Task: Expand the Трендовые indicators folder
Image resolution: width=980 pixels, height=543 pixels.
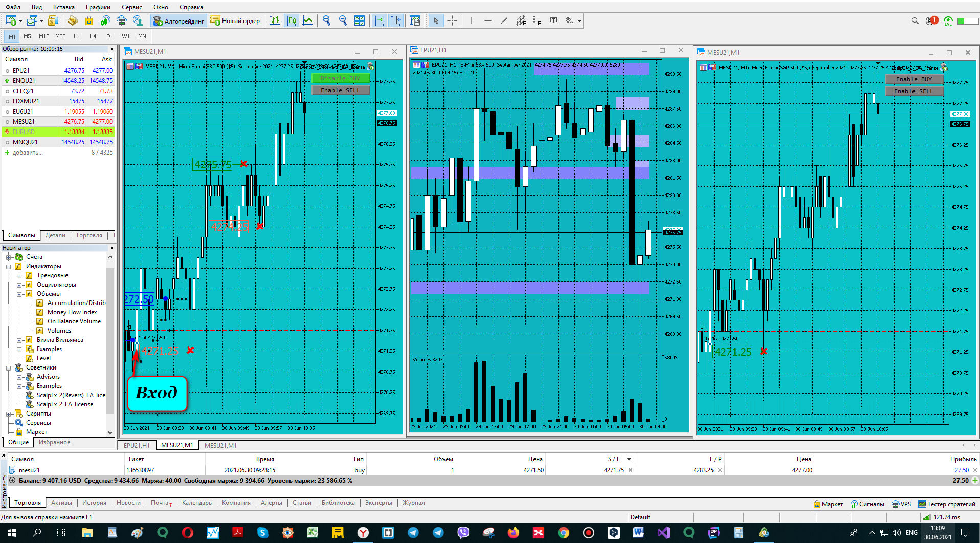Action: [19, 275]
